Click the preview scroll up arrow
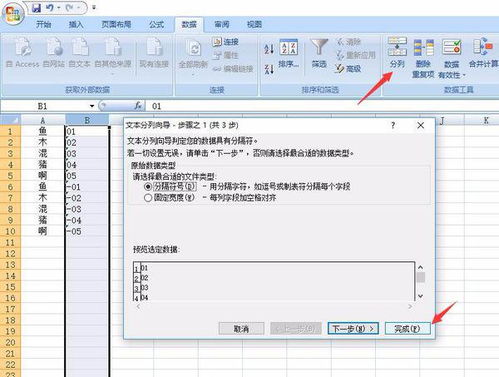Image resolution: width=499 pixels, height=377 pixels. [x=421, y=267]
